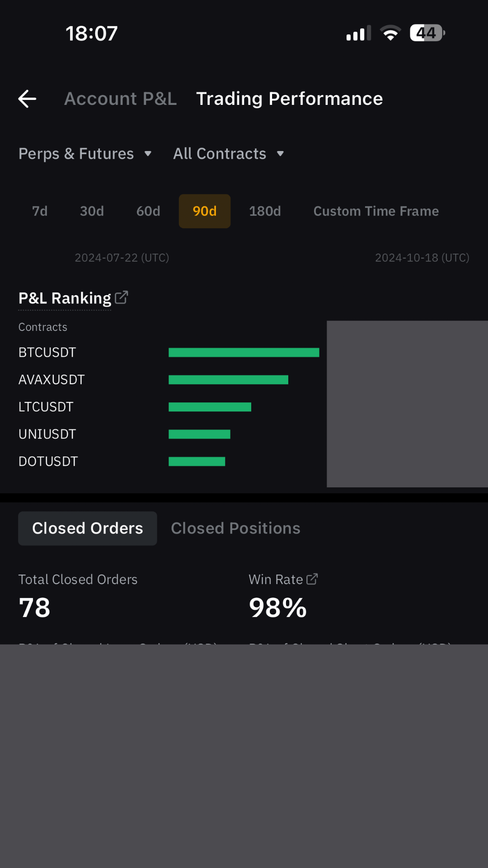The image size is (488, 868).
Task: Select the 7d time range
Action: [x=40, y=211]
